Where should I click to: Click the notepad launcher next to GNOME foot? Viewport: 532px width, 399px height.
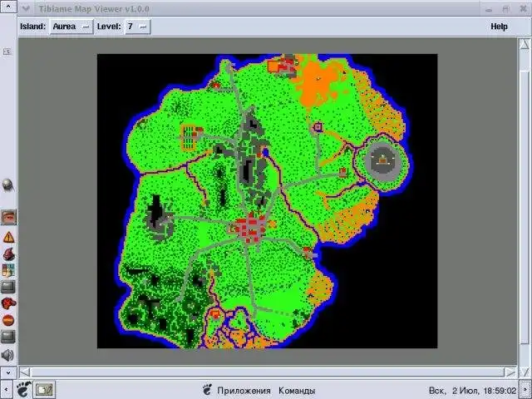44,389
